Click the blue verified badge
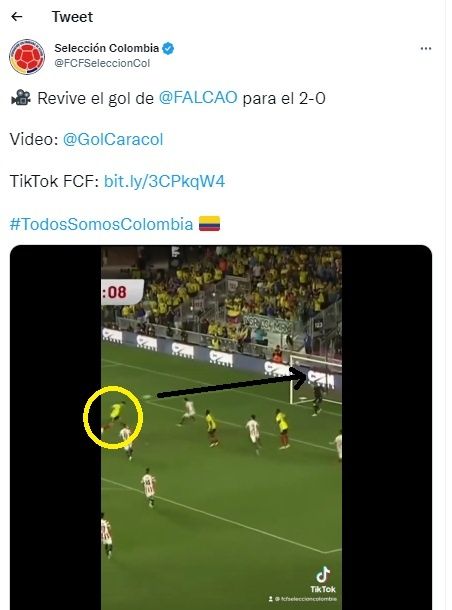452x610 pixels. point(168,48)
